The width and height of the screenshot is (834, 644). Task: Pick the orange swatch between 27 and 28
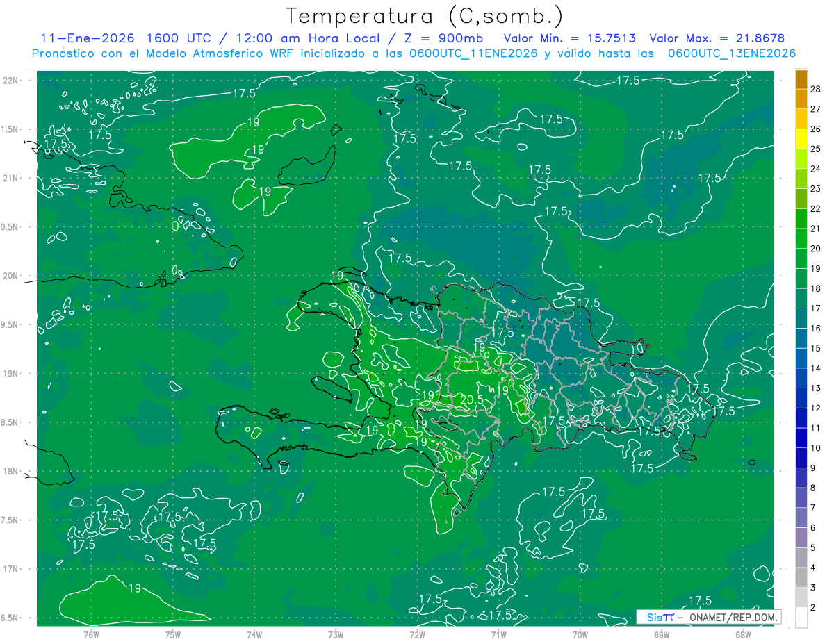[x=802, y=99]
